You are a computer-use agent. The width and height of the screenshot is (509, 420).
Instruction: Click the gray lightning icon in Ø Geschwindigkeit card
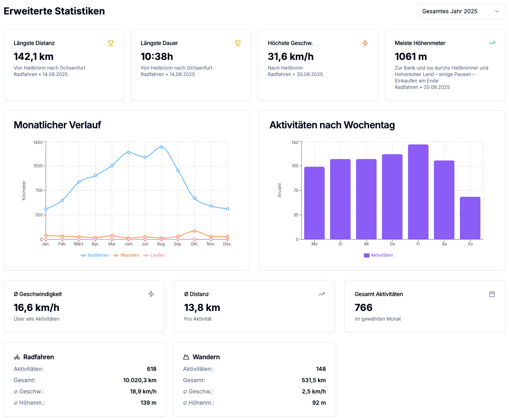click(x=151, y=294)
